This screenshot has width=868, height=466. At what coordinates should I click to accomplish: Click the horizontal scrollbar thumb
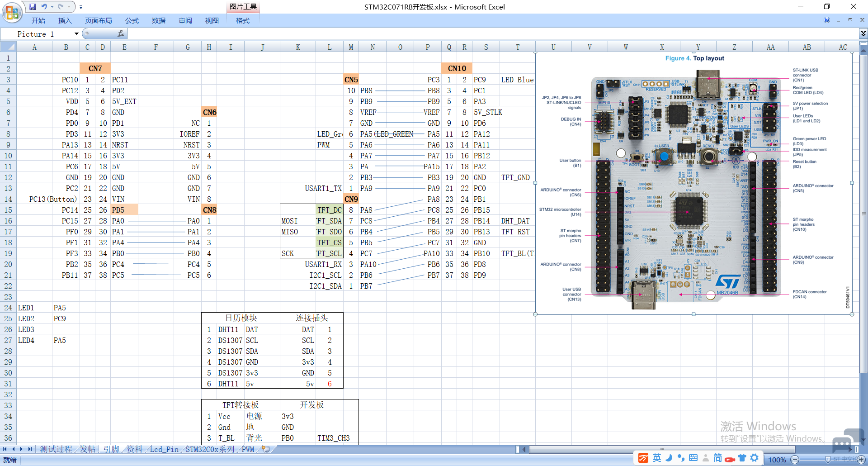coord(662,449)
